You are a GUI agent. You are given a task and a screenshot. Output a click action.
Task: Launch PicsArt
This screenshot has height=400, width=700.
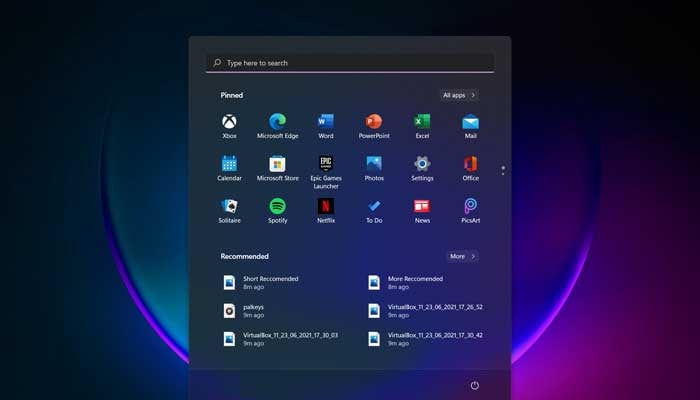tap(471, 211)
